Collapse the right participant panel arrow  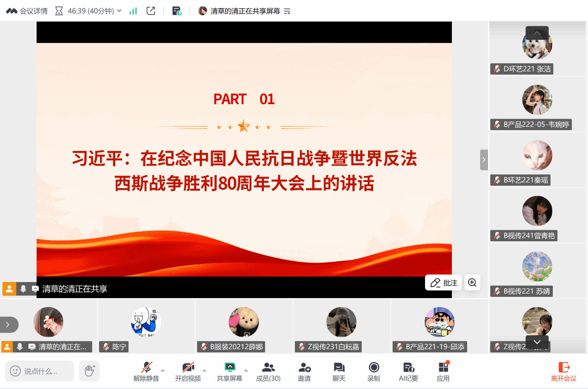coord(484,160)
